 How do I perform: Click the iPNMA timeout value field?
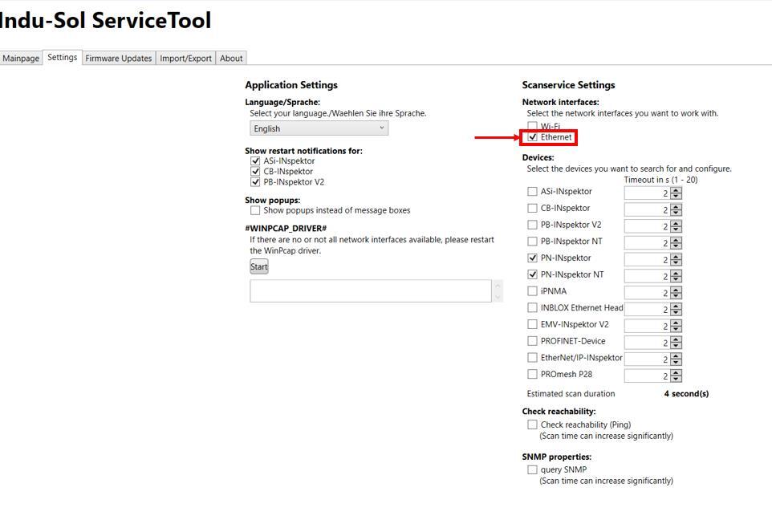(648, 293)
